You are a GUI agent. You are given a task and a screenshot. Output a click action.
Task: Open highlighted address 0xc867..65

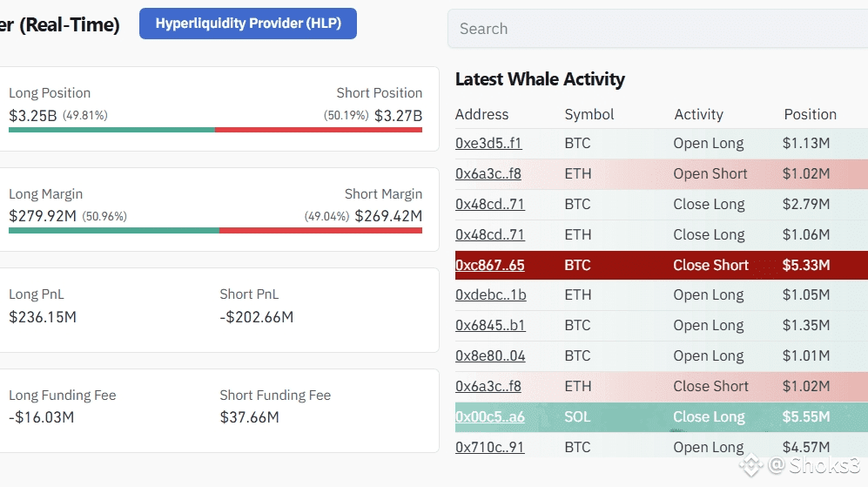coord(490,266)
